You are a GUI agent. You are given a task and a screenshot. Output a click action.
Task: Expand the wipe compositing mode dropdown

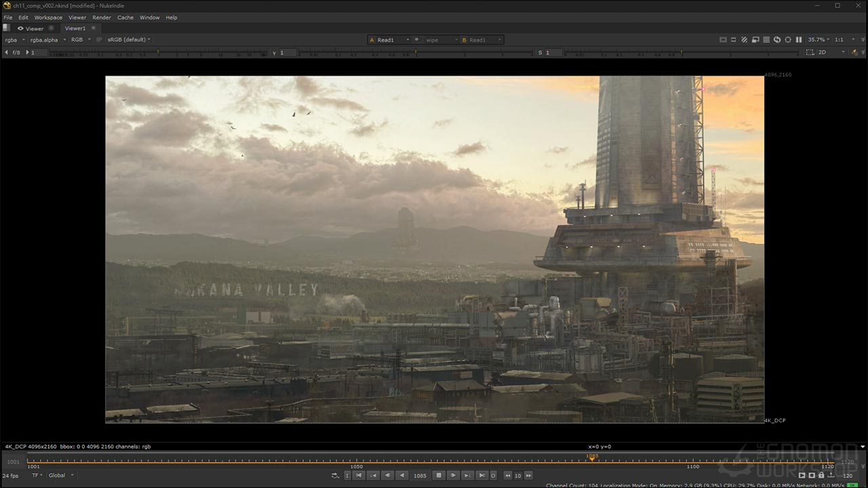(436, 40)
